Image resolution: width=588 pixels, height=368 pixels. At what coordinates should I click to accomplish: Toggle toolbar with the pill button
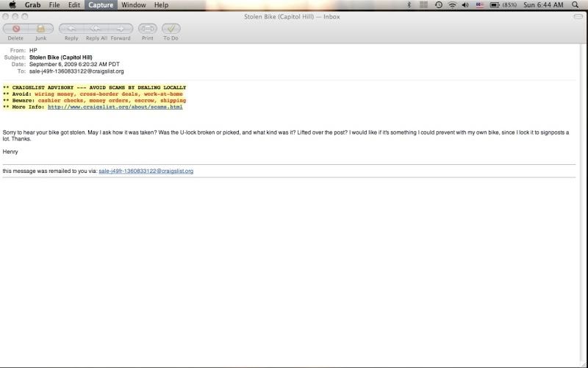pyautogui.click(x=578, y=16)
